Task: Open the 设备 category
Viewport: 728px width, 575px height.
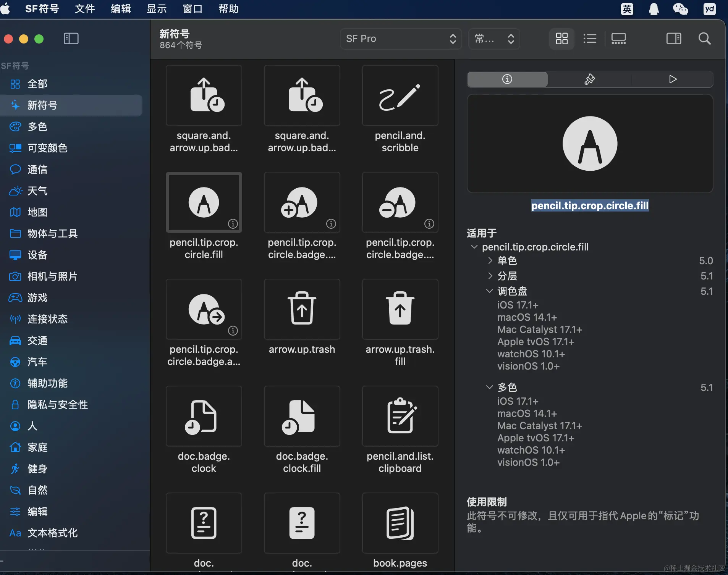Action: pyautogui.click(x=71, y=255)
